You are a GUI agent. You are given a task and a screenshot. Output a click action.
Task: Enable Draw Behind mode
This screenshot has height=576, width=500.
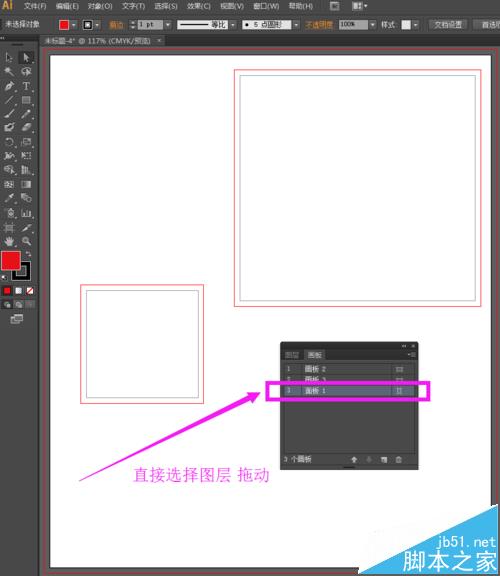pyautogui.click(x=18, y=305)
